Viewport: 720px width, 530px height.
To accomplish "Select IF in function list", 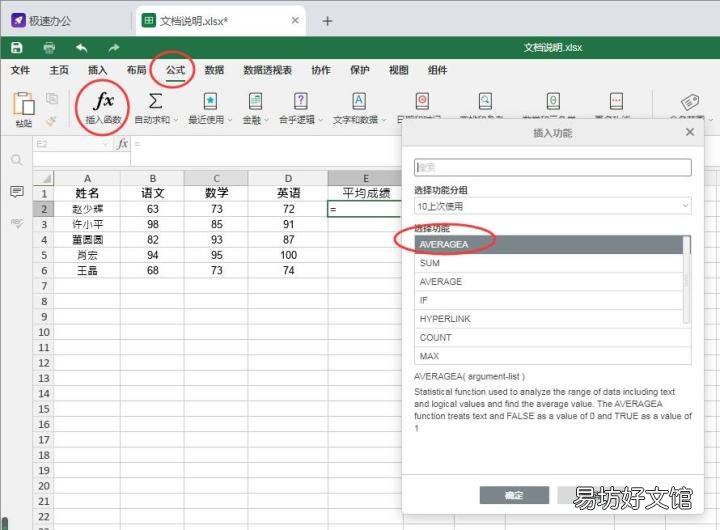I will tap(549, 300).
